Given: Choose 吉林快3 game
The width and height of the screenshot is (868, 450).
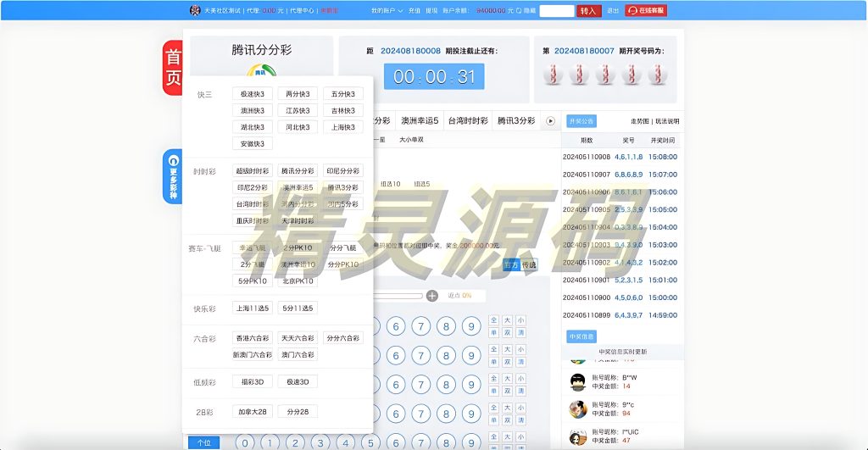Looking at the screenshot, I should tap(343, 111).
